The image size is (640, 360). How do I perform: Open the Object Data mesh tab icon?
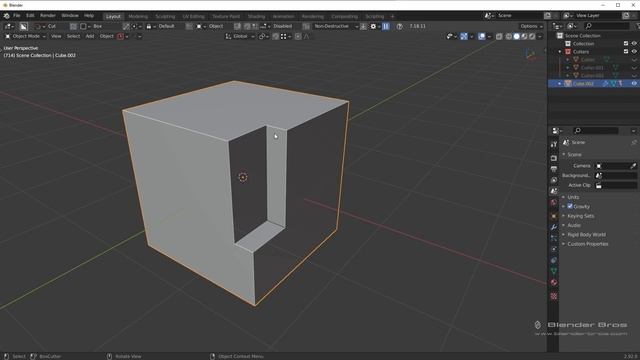coord(554,271)
